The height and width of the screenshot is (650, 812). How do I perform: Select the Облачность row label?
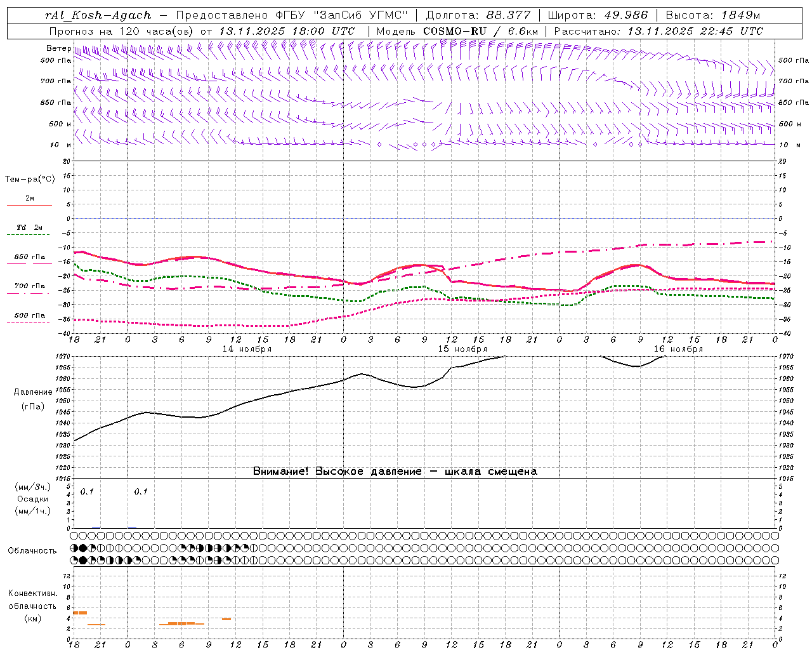(32, 551)
